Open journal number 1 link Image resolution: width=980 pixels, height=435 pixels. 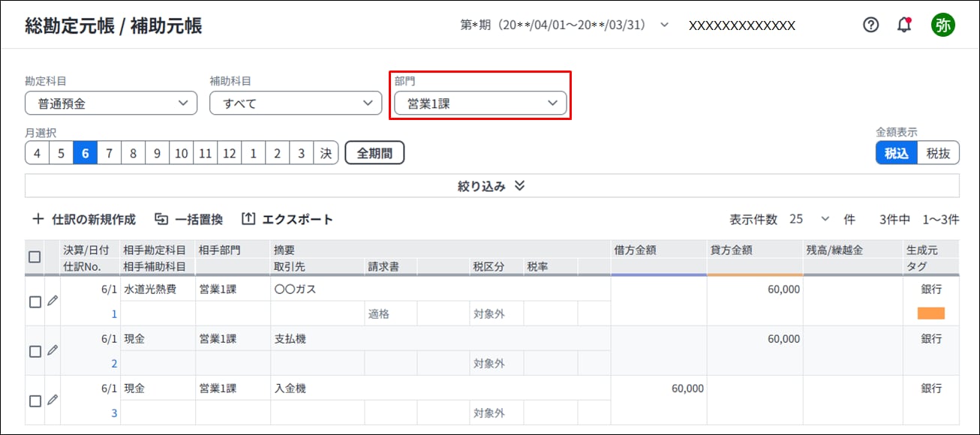[114, 313]
